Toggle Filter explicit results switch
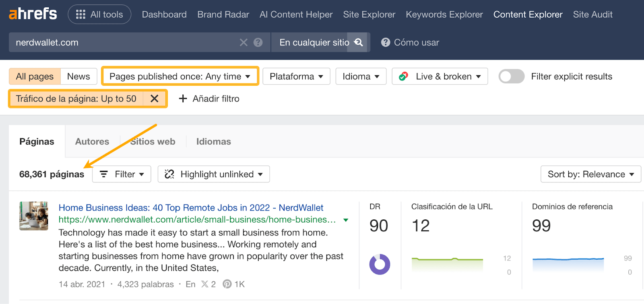The height and width of the screenshot is (304, 644). (x=512, y=76)
